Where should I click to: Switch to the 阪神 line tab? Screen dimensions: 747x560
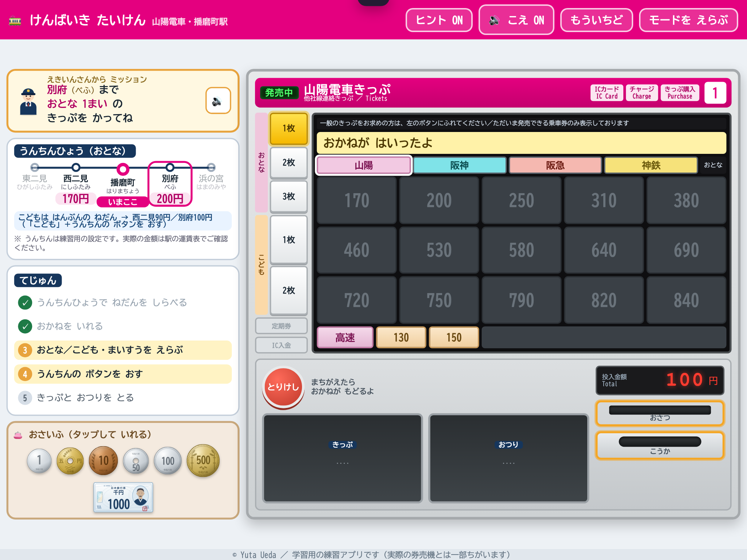click(x=460, y=166)
